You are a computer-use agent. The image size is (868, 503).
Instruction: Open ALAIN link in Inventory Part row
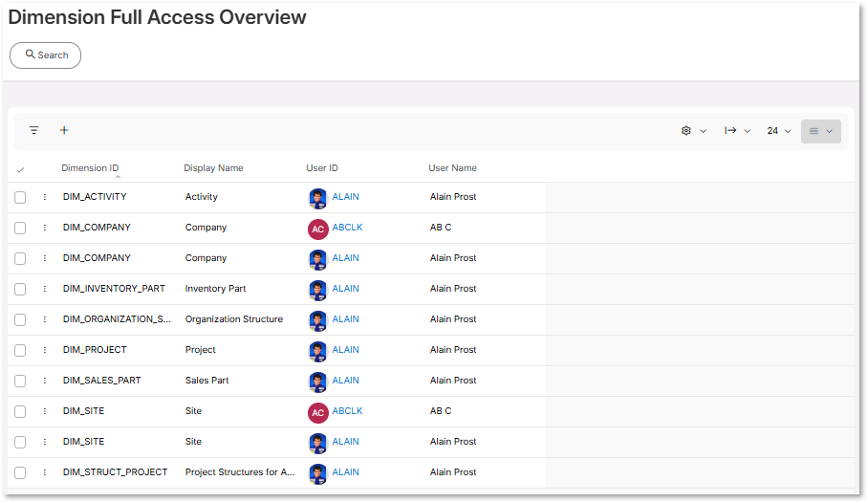tap(345, 289)
